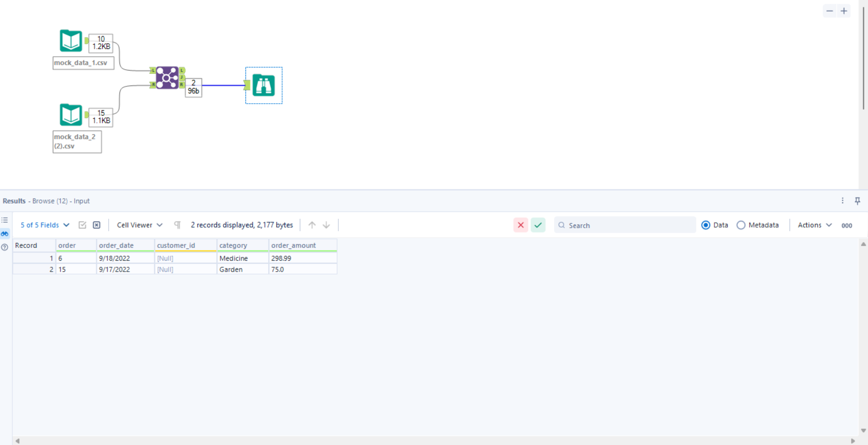Click the Search field in Results
Viewport: 868px width, 445px height.
[625, 225]
